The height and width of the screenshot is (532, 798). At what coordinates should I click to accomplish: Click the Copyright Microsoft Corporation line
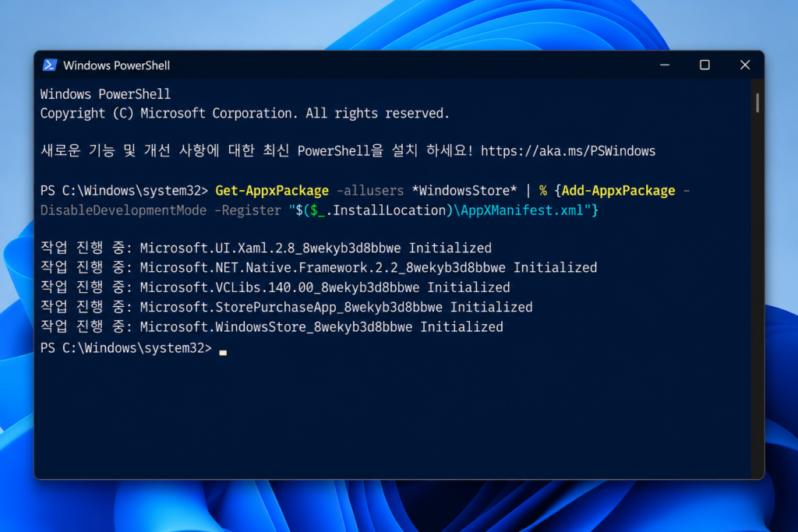(x=245, y=113)
